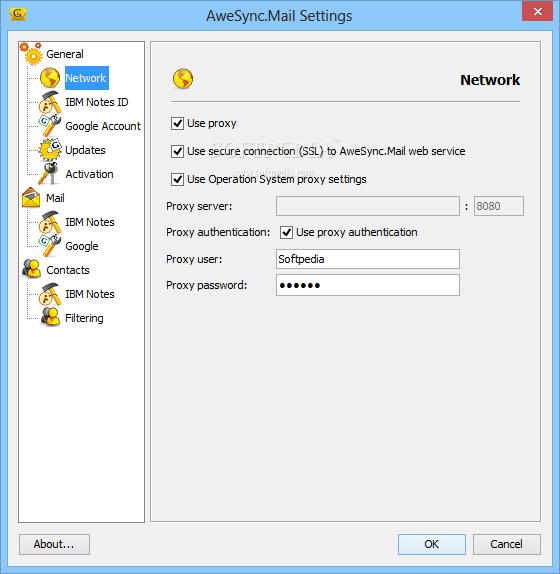
Task: Open the Activation settings page
Action: [x=89, y=174]
